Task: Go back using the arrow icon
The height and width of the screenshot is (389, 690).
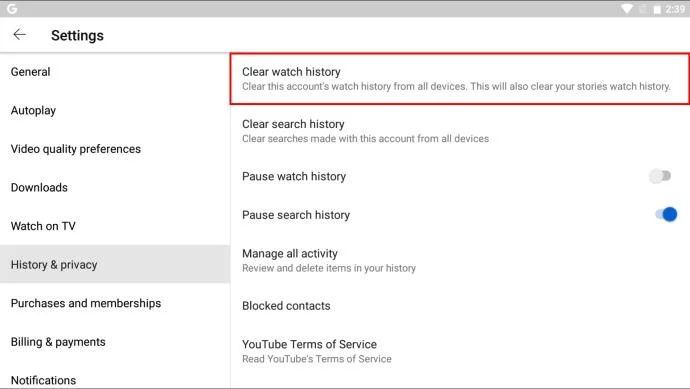Action: point(19,34)
